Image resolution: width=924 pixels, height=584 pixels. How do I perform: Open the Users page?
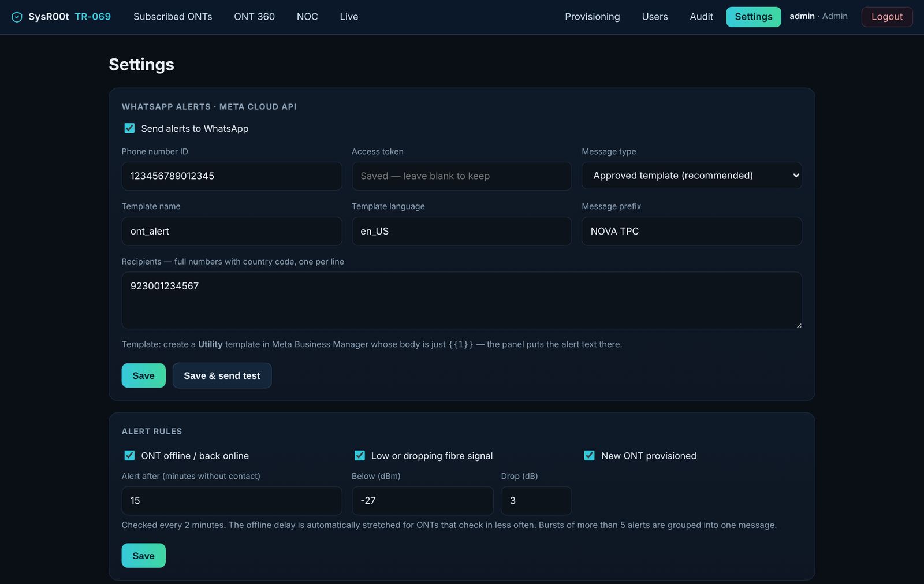[x=654, y=17]
